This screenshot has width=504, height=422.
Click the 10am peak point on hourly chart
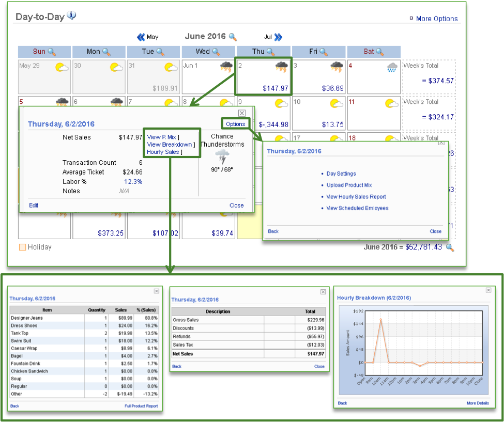coord(380,320)
